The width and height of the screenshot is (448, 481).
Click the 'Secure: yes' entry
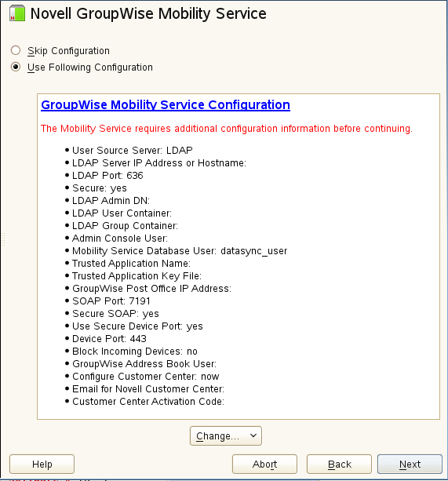tap(100, 188)
